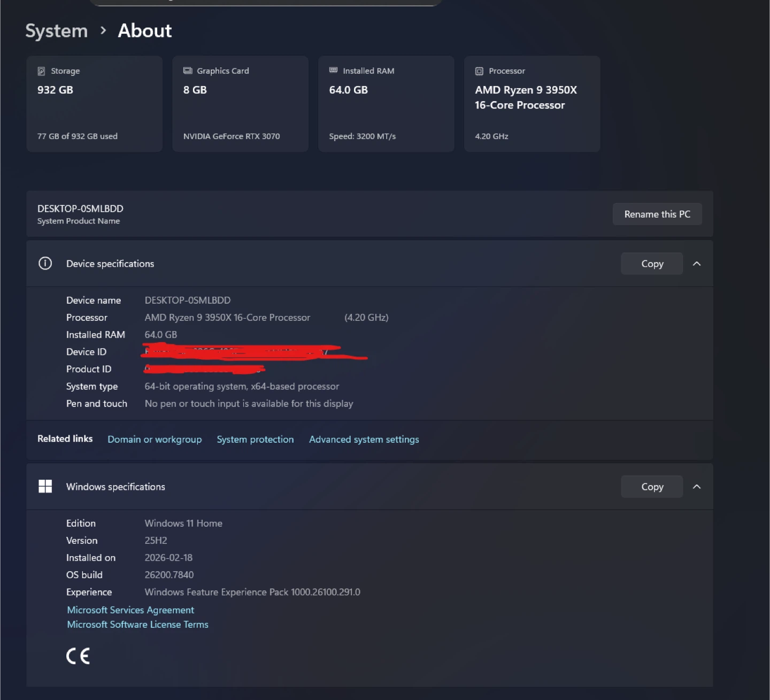Click the 4.20 GHz value in Processor card
Viewport: 770px width, 700px height.
(x=492, y=136)
